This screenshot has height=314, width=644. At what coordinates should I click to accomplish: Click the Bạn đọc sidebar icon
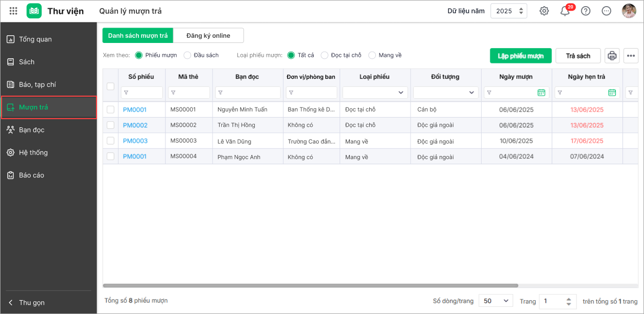pos(10,130)
